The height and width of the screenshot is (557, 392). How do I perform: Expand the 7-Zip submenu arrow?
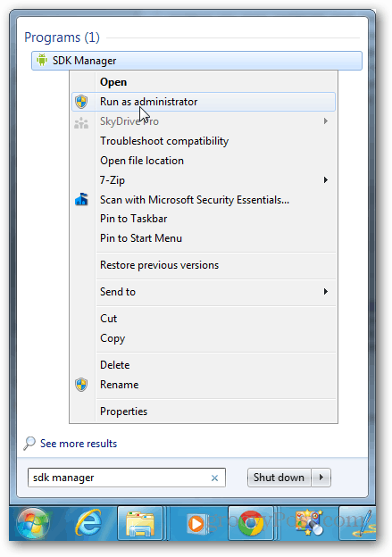pos(326,180)
